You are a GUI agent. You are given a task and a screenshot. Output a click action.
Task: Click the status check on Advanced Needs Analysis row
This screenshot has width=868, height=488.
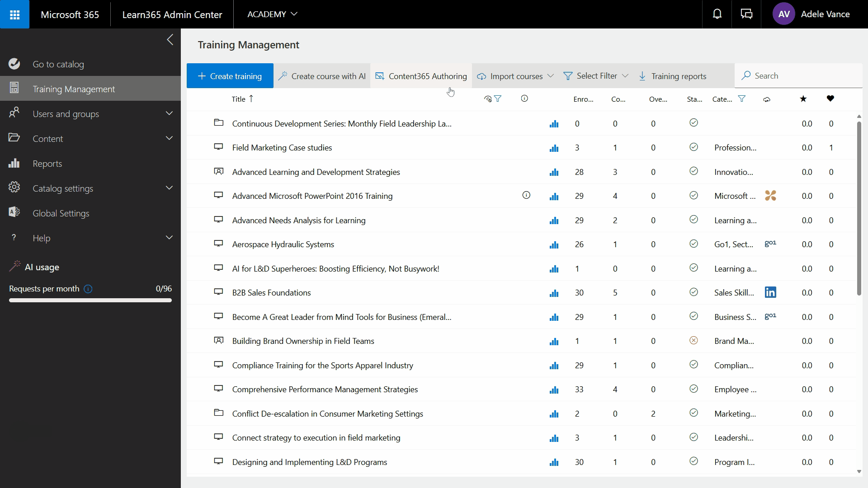(x=693, y=220)
